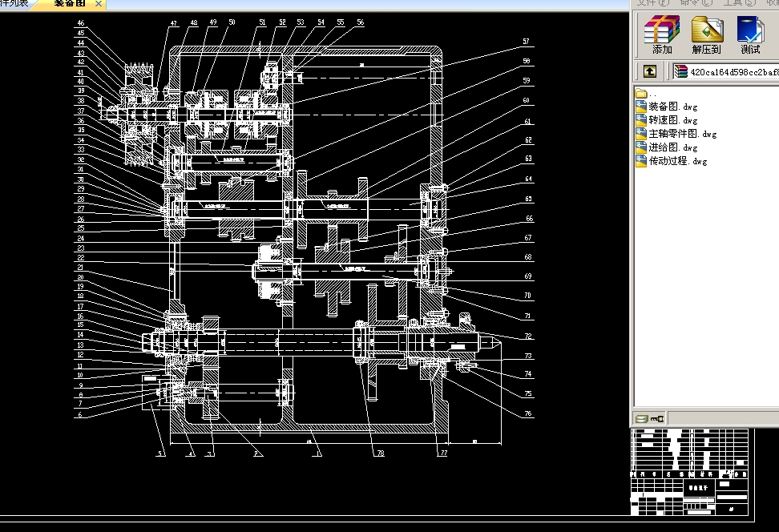Open the 命令(C) menu
This screenshot has height=532, width=779.
[696, 2]
